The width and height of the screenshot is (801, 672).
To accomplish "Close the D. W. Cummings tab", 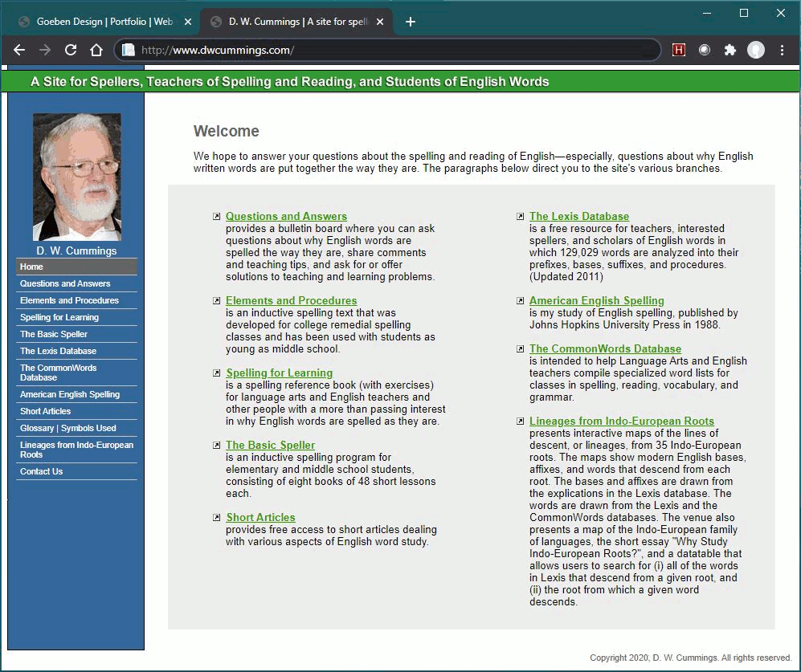I will point(379,22).
